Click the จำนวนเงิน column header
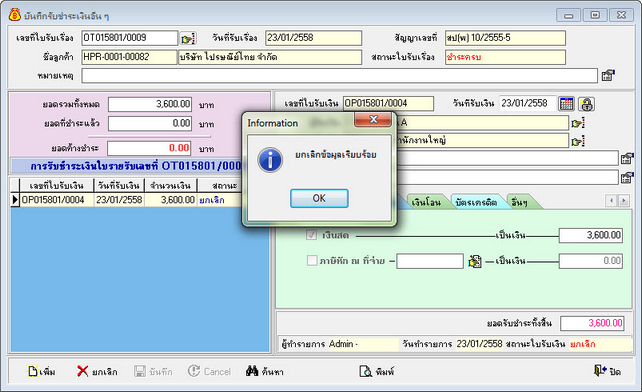This screenshot has width=642, height=392. pos(170,186)
